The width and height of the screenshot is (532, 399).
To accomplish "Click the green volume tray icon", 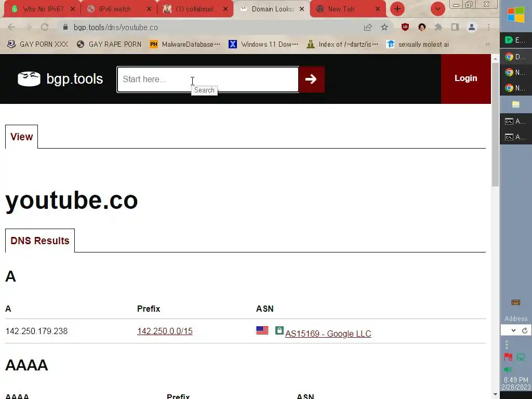I will pos(508,369).
